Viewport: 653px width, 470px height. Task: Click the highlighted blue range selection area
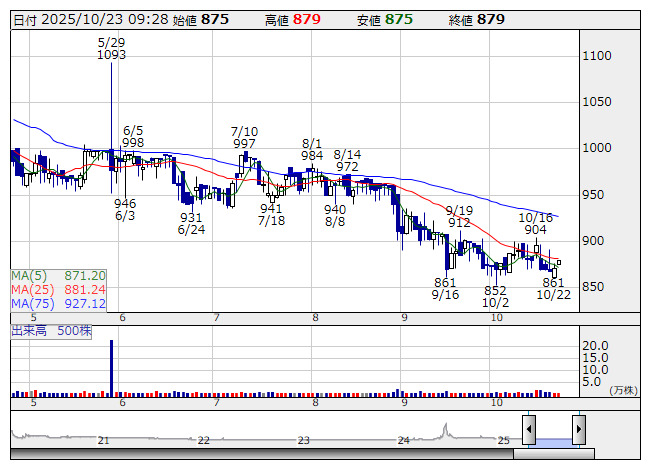point(553,439)
